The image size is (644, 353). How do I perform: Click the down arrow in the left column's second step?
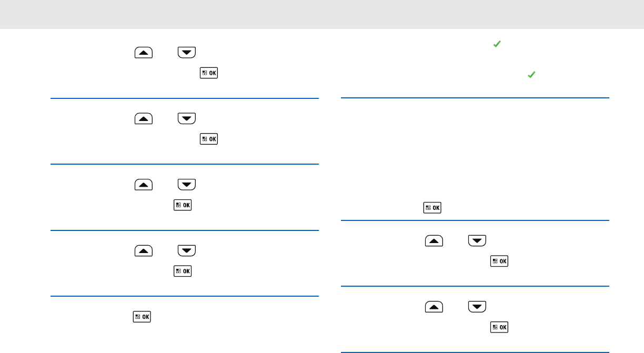[187, 119]
